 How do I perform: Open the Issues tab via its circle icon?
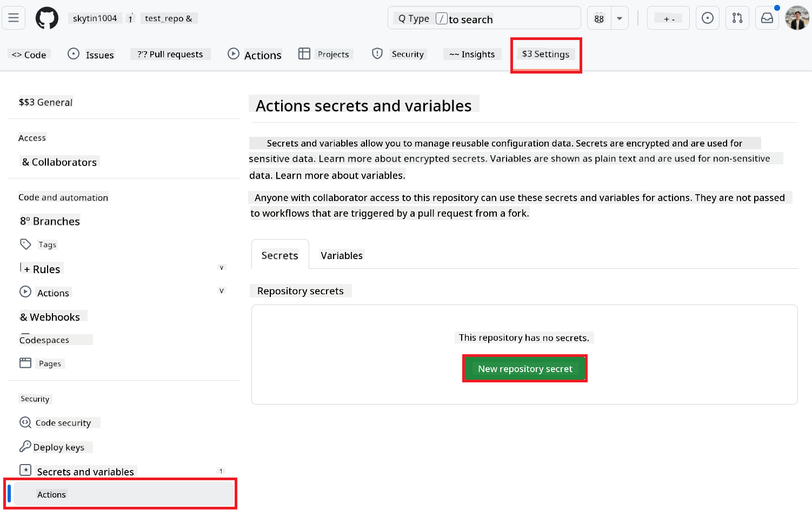click(74, 54)
